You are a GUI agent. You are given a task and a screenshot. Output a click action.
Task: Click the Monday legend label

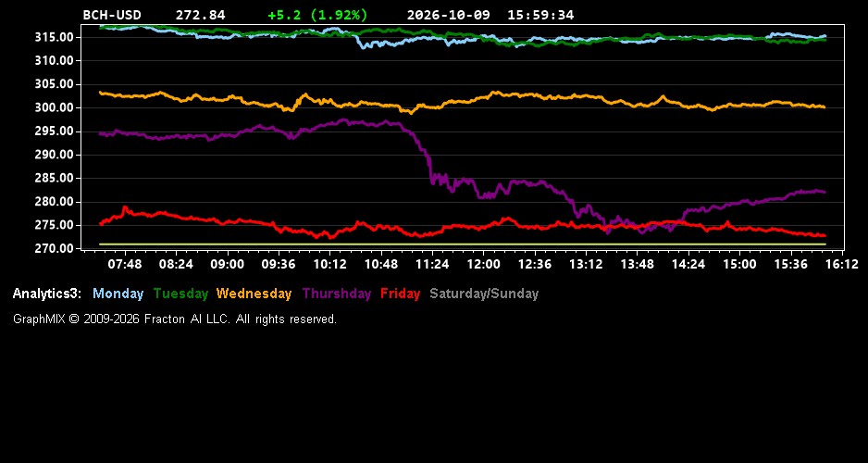118,294
